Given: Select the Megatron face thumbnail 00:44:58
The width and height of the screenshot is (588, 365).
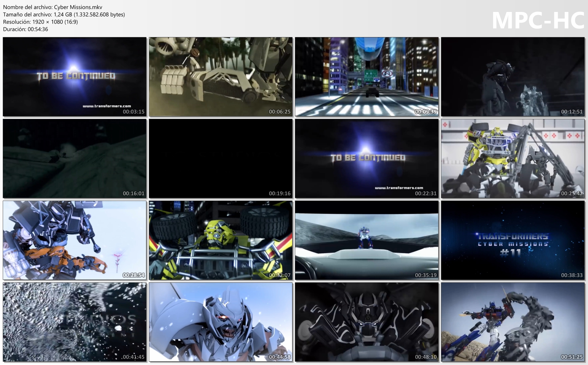Looking at the screenshot, I should click(x=221, y=322).
